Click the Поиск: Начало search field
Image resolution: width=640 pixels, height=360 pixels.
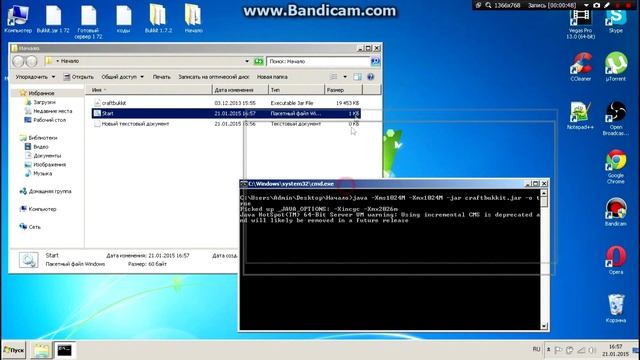(318, 61)
